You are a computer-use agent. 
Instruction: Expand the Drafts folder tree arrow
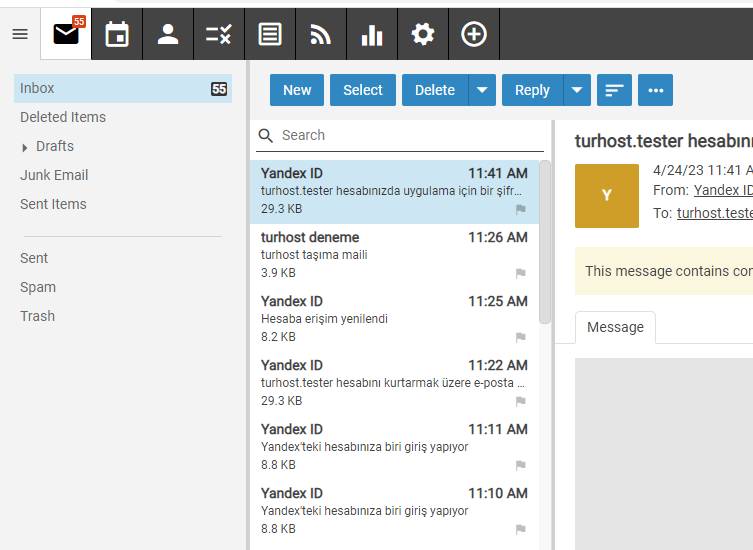pyautogui.click(x=25, y=147)
